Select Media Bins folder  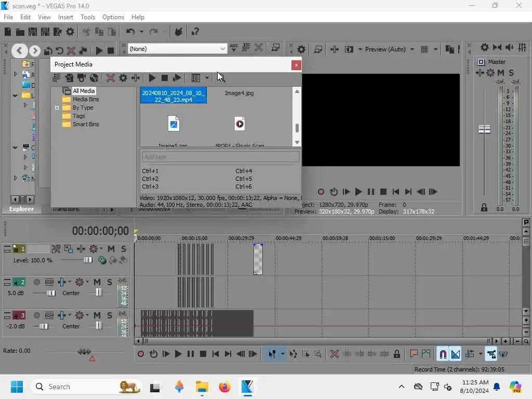86,99
